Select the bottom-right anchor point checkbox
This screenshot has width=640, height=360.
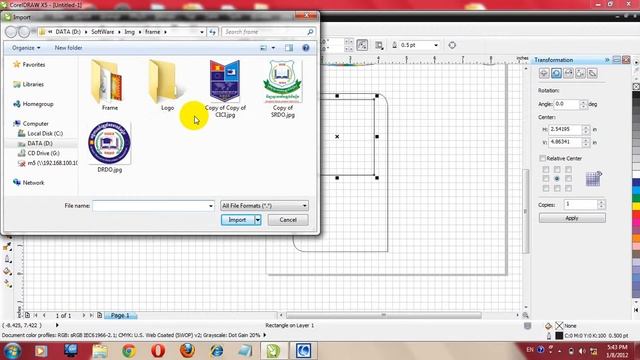[569, 188]
